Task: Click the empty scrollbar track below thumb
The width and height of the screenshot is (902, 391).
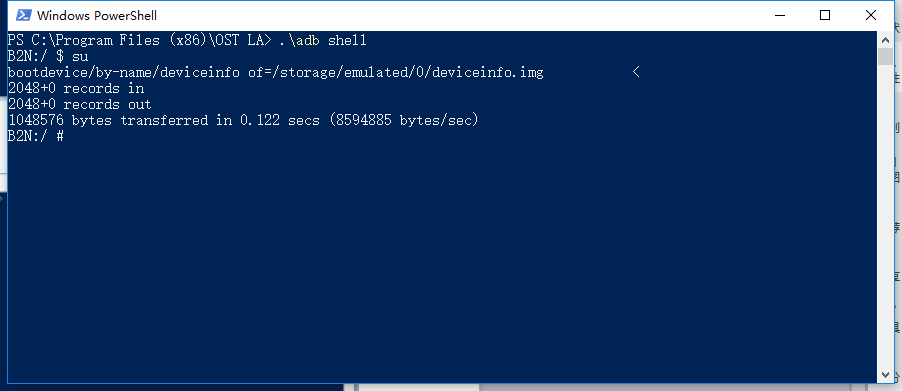Action: pos(886,216)
